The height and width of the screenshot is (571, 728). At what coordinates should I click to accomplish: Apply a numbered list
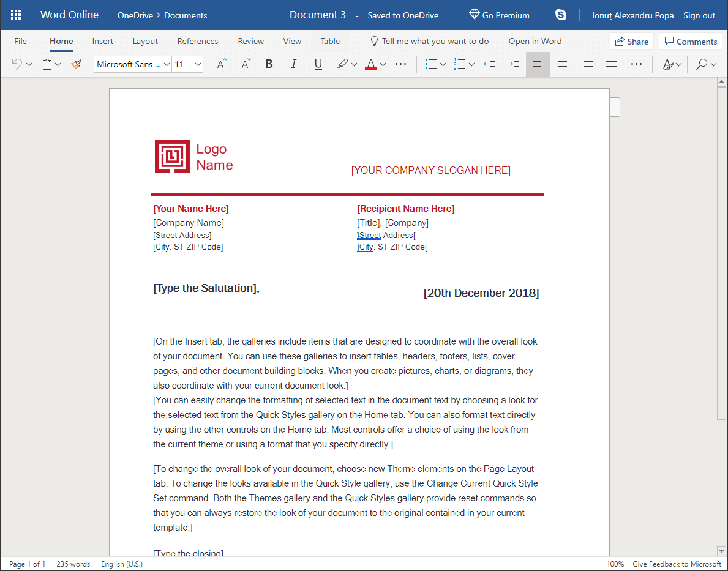460,64
